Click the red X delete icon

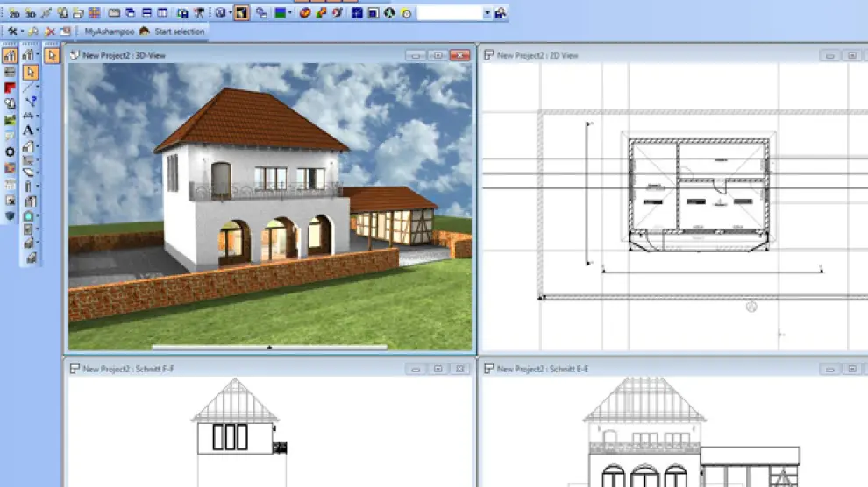50,32
